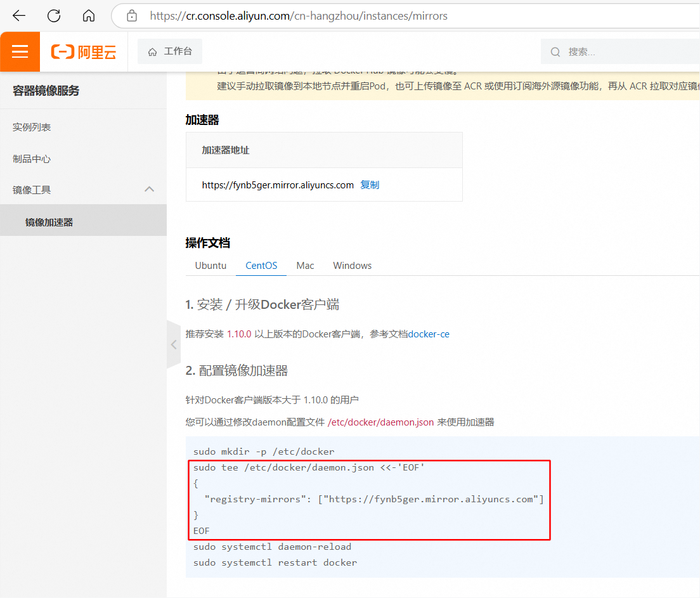Switch to the Mac tab

[305, 265]
